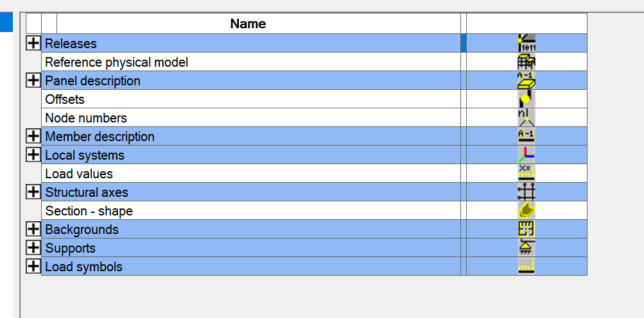The image size is (644, 318).
Task: Click the Section - shape icon
Action: pyautogui.click(x=527, y=211)
